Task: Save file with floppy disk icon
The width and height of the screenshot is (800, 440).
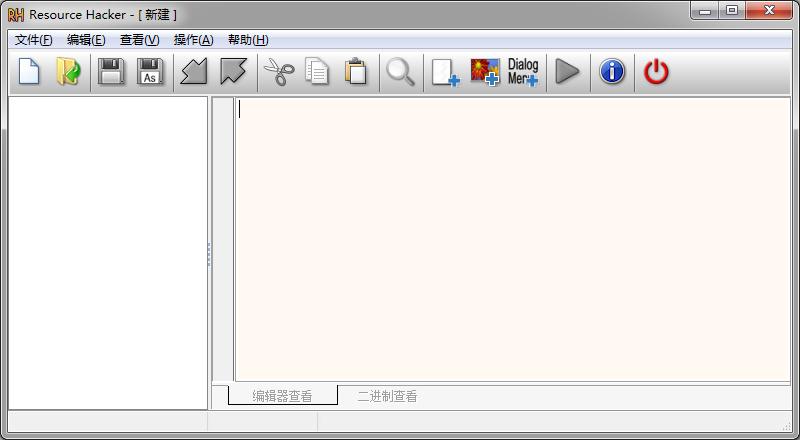Action: point(111,71)
